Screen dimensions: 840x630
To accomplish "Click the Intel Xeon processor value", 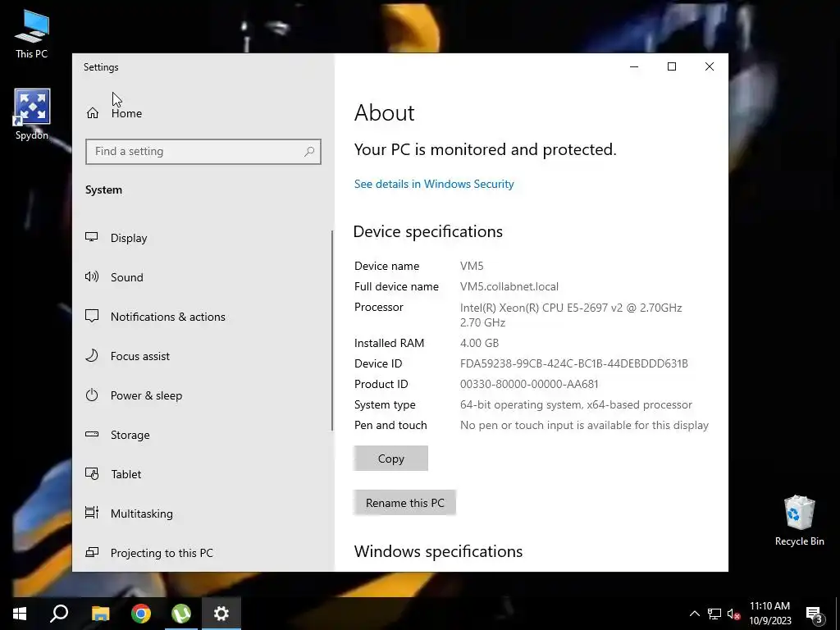I will point(571,315).
